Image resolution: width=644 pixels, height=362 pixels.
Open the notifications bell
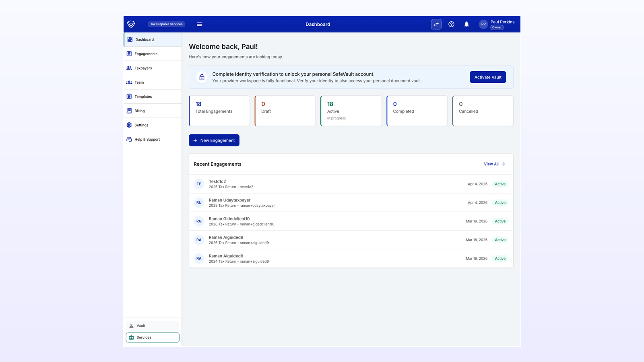coord(466,24)
